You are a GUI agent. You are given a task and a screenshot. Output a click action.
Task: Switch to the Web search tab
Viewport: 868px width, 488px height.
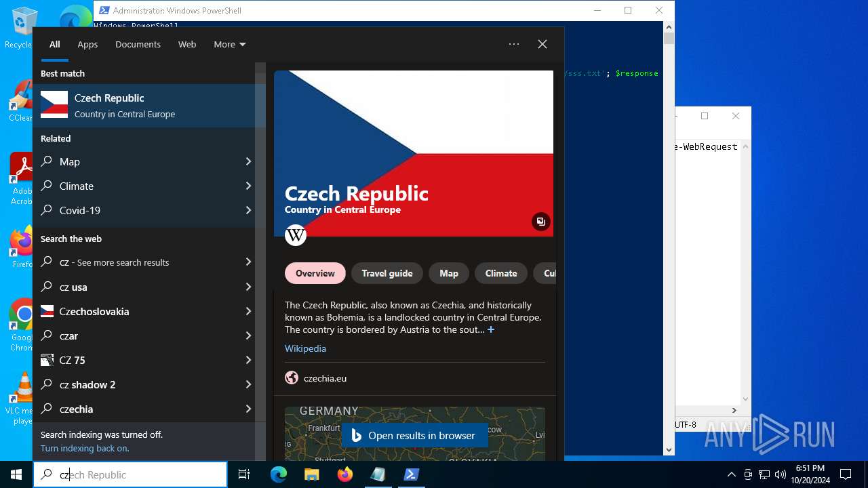click(x=187, y=44)
